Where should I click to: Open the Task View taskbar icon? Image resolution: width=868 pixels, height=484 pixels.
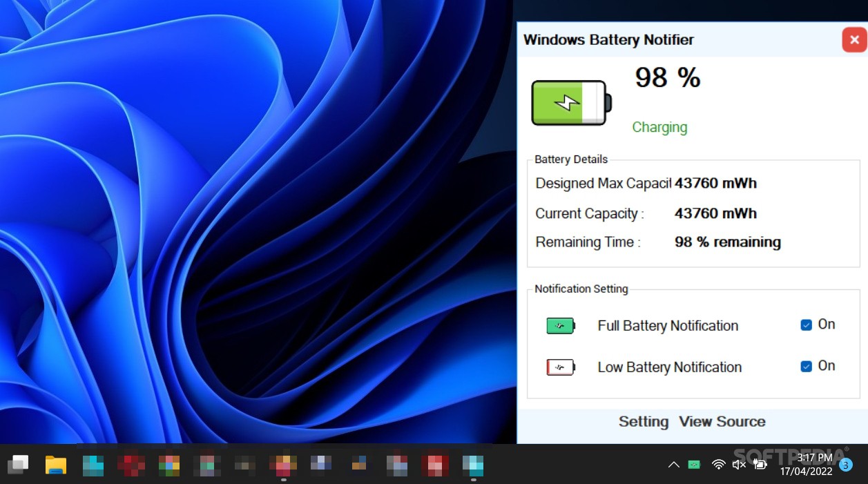pyautogui.click(x=18, y=465)
